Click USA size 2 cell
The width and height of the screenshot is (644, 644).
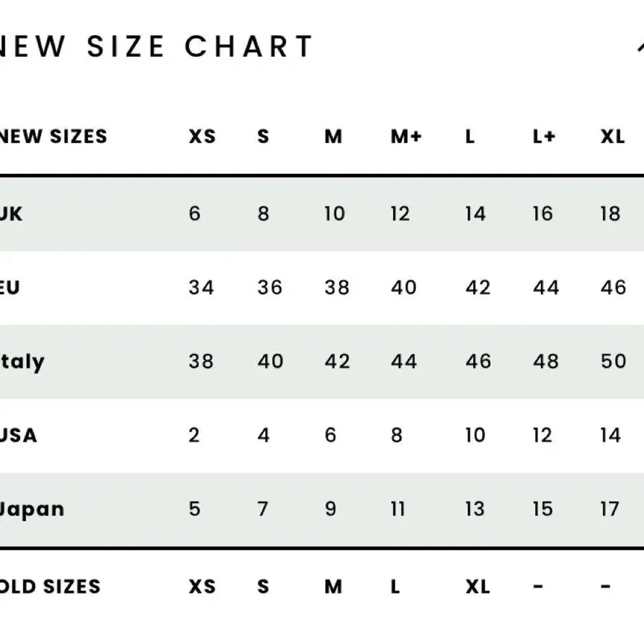[194, 435]
